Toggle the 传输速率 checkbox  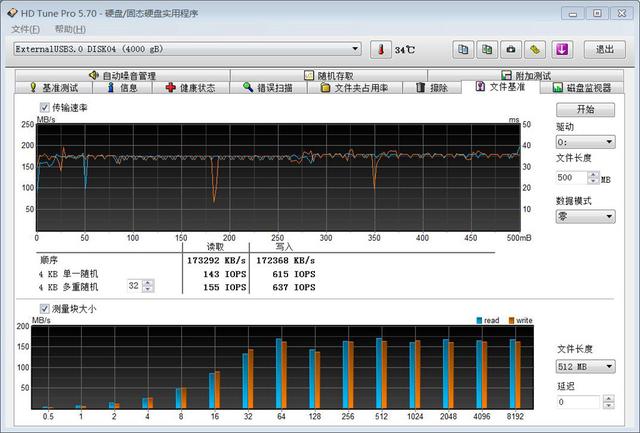tap(44, 108)
